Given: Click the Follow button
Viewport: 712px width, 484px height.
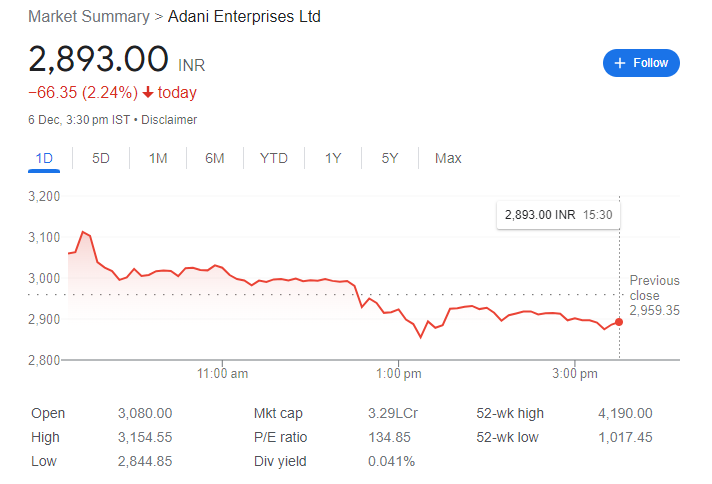Looking at the screenshot, I should [641, 63].
